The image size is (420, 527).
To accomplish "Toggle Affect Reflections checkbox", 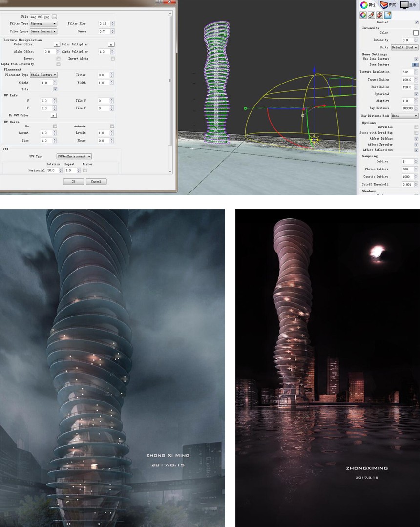I will pyautogui.click(x=416, y=150).
